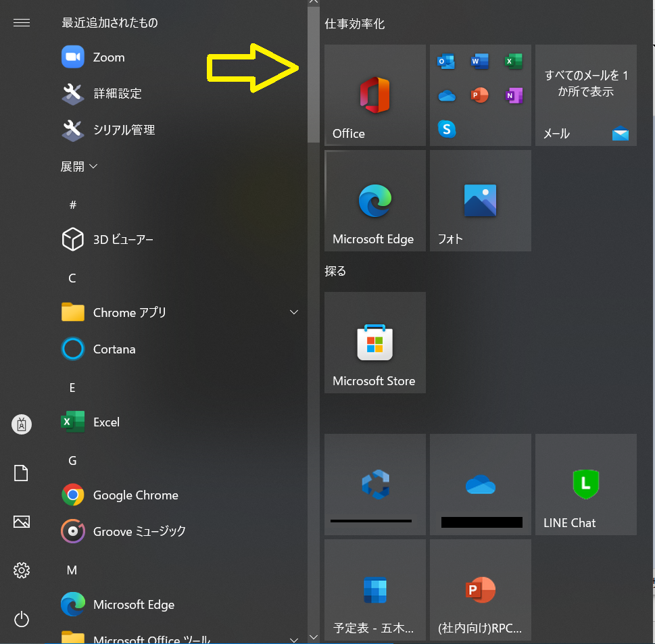This screenshot has height=644, width=655.
Task: Click the scrollbar up arrow
Action: pos(314,2)
